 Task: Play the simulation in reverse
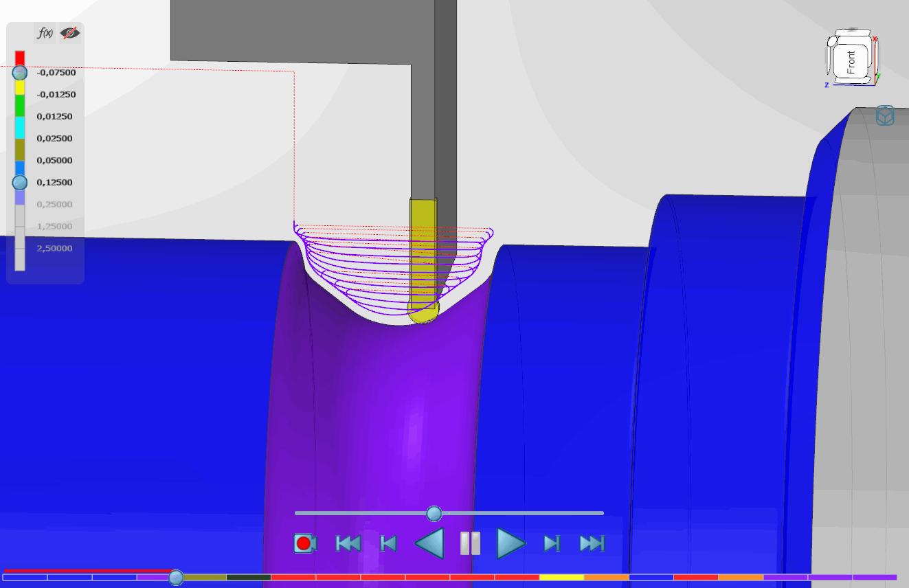coord(430,543)
